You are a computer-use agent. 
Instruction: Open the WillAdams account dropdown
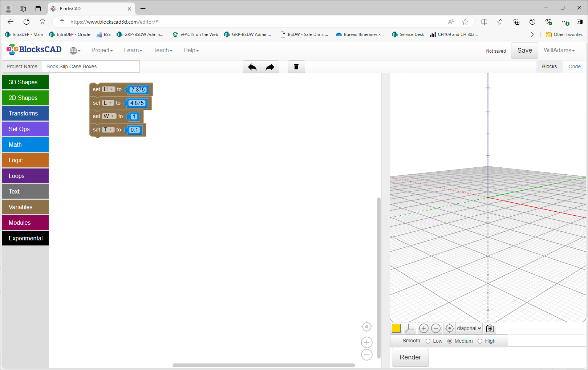(x=559, y=50)
